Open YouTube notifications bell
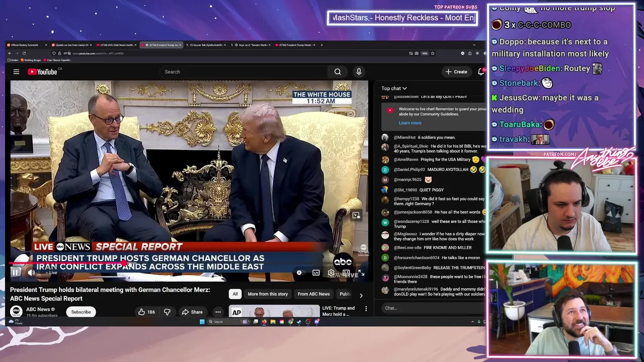Screen dimensions: 644x362 481,72
